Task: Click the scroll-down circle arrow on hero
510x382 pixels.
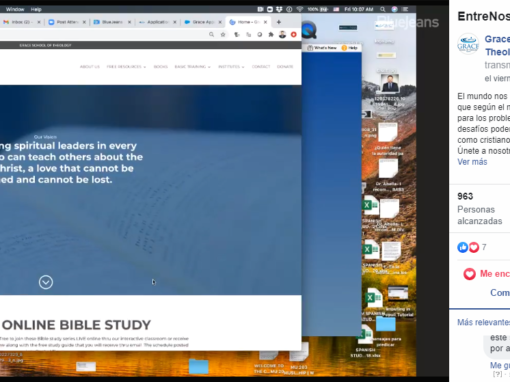Action: [46, 282]
